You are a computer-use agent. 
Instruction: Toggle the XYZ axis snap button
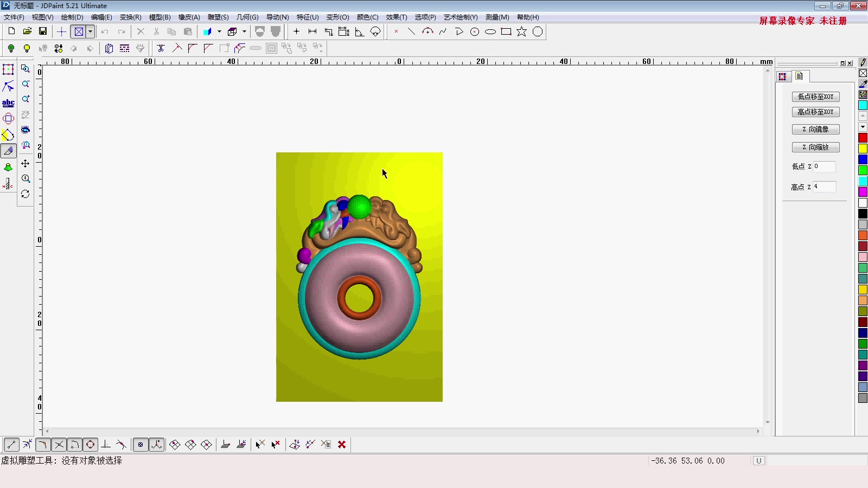[x=156, y=445]
